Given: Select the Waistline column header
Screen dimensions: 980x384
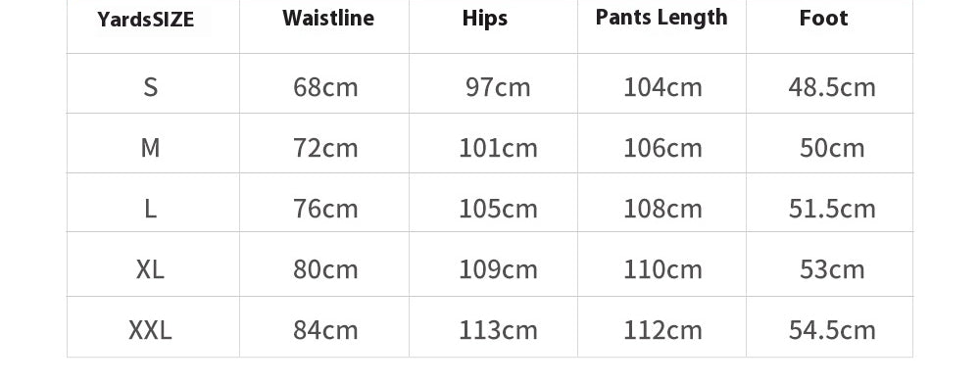Looking at the screenshot, I should [328, 18].
